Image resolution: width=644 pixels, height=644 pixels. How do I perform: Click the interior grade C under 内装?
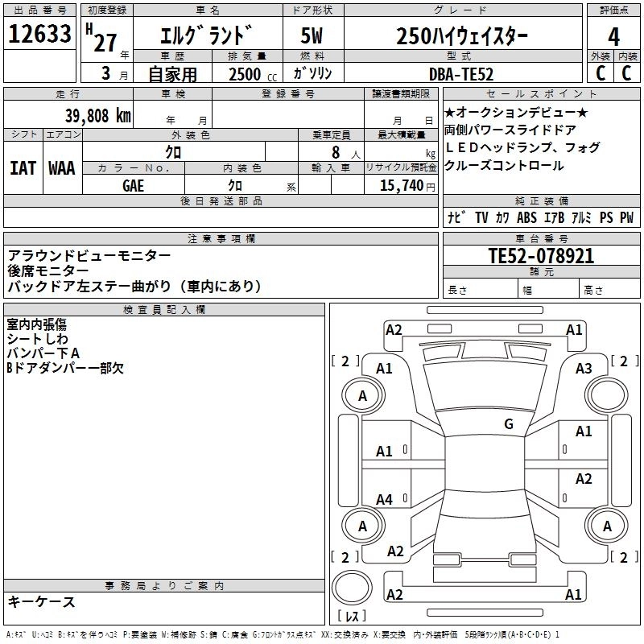pos(626,73)
